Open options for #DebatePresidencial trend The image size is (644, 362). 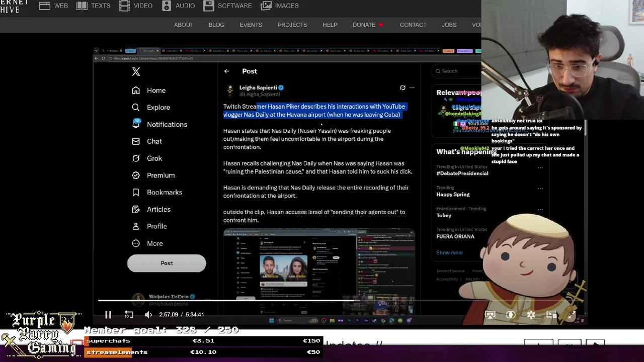pyautogui.click(x=540, y=168)
